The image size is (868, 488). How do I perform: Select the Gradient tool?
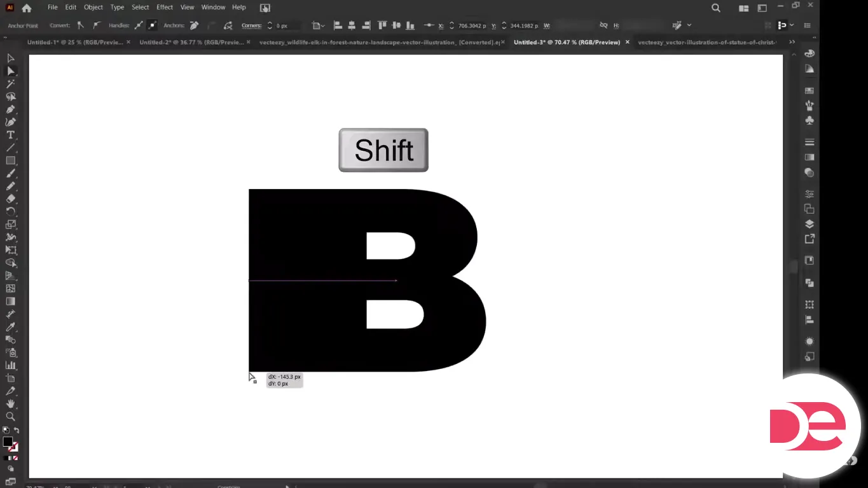point(11,301)
